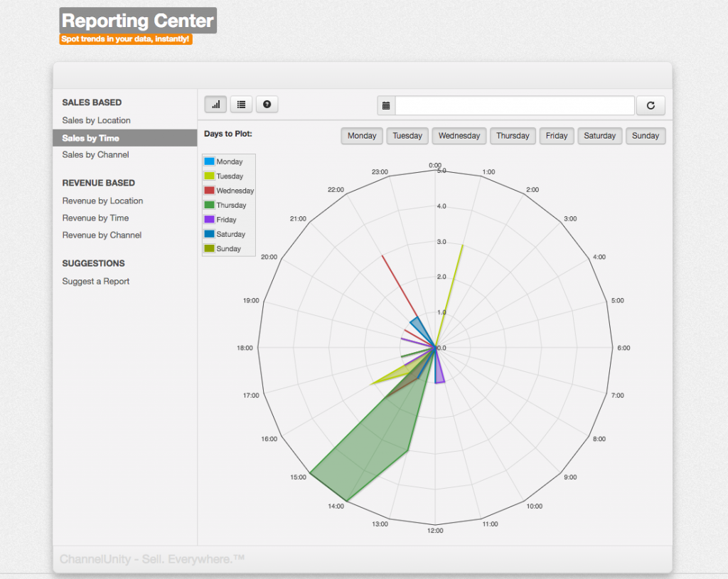Click Suggest a Report link
Image resolution: width=728 pixels, height=579 pixels.
click(95, 281)
